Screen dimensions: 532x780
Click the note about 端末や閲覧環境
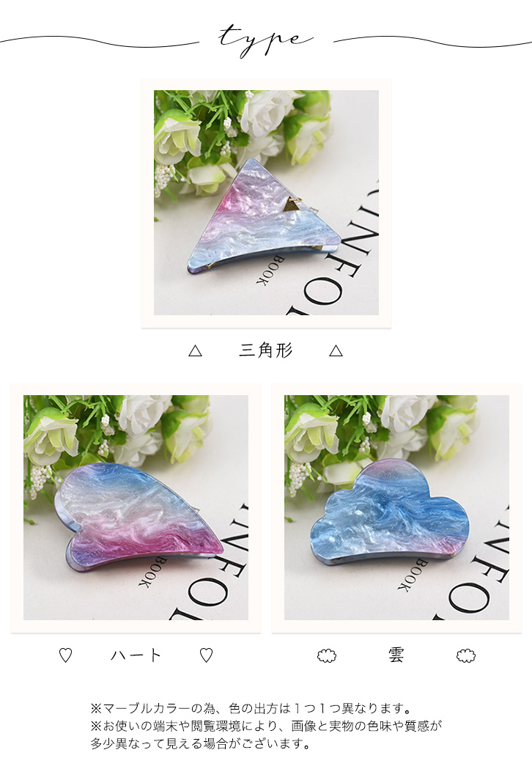click(x=267, y=726)
